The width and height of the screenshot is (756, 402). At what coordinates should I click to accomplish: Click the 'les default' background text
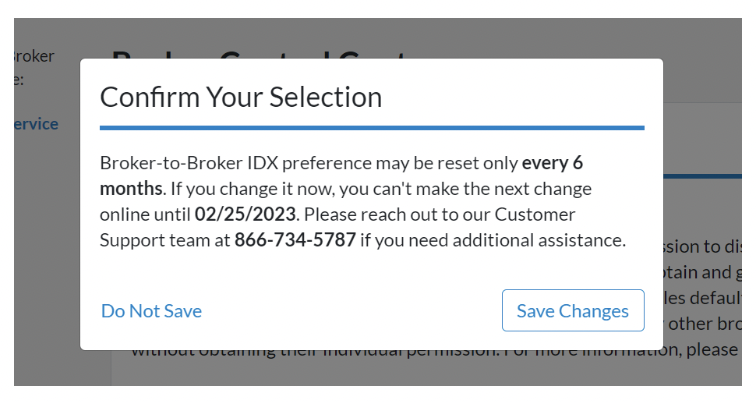(x=702, y=298)
